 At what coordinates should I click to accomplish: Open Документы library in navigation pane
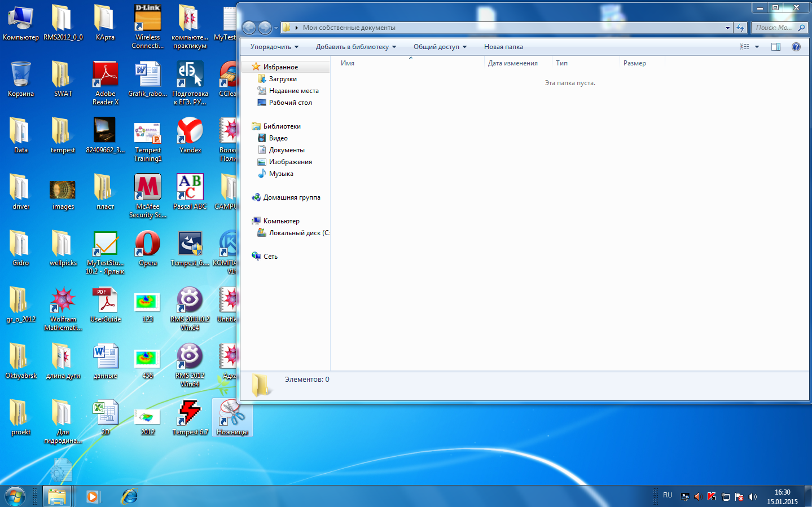click(x=287, y=150)
